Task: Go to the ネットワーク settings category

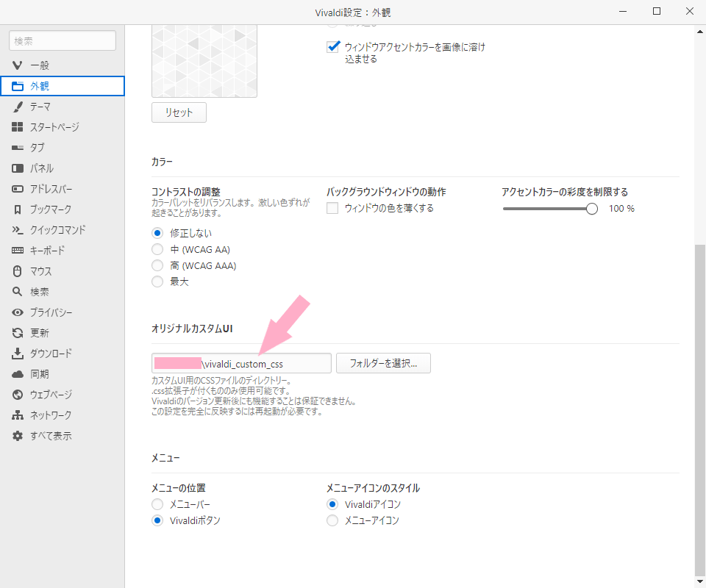Action: click(51, 415)
